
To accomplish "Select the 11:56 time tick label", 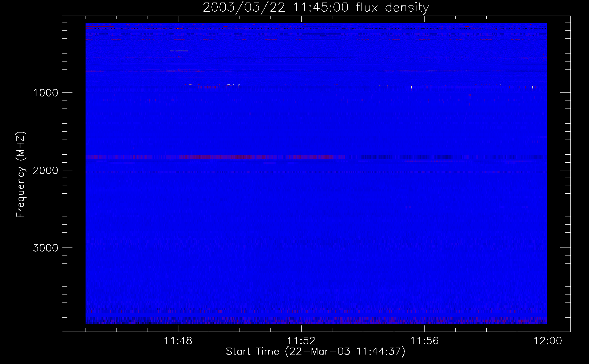I will click(424, 341).
